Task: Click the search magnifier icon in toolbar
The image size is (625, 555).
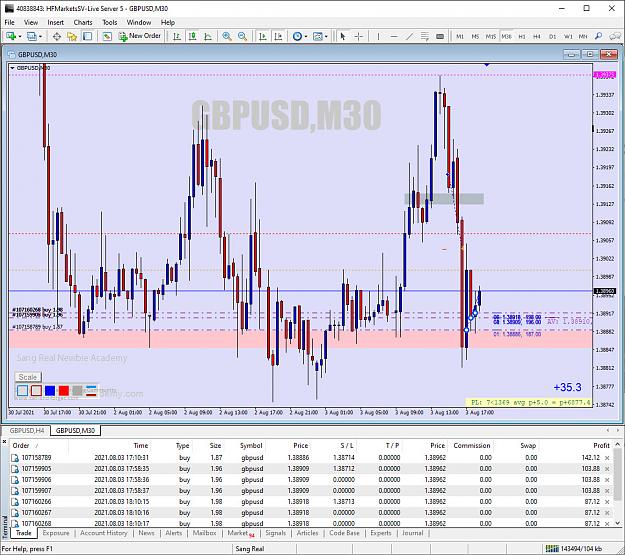Action: click(x=598, y=36)
